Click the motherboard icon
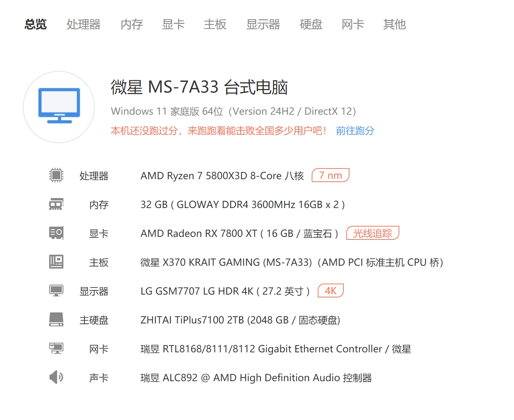 (56, 262)
